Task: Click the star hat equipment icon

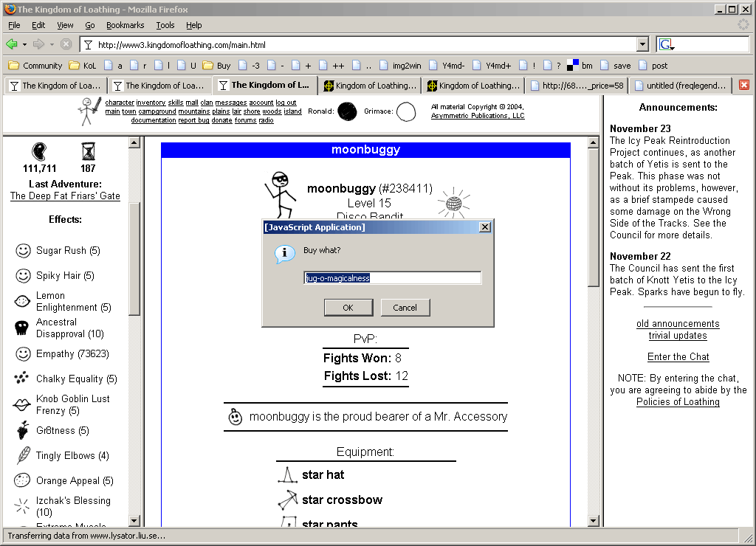Action: pyautogui.click(x=287, y=475)
